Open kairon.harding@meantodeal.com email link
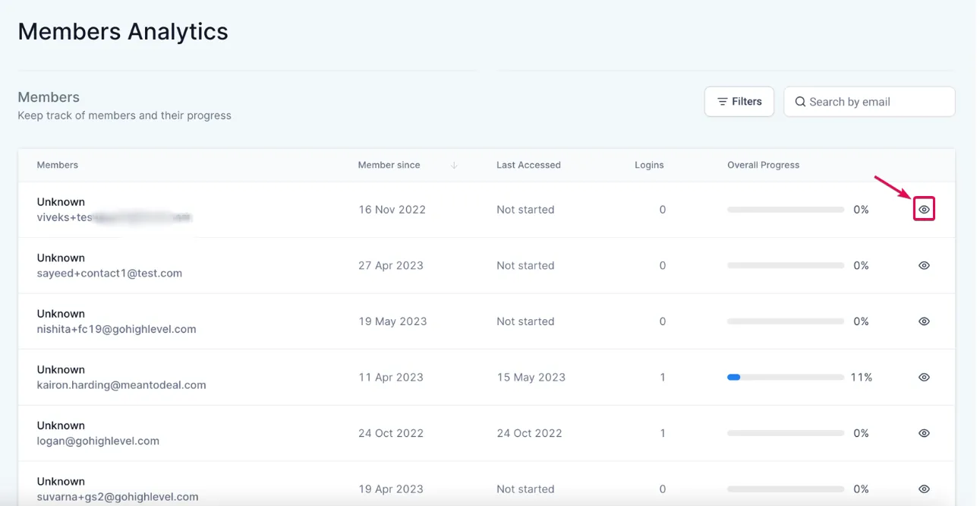 121,385
